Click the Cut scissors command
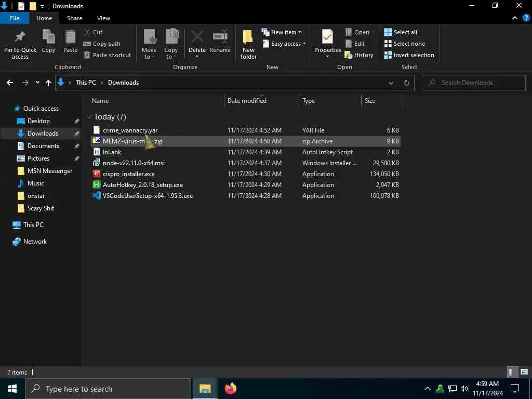The width and height of the screenshot is (532, 399). point(93,32)
